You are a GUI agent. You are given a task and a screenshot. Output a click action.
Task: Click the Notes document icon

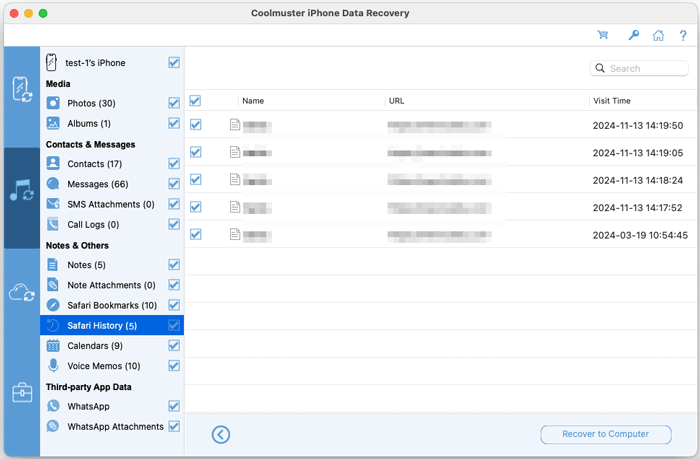click(53, 265)
